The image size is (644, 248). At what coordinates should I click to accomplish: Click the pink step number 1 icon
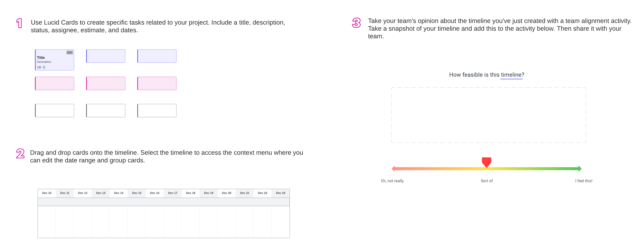(19, 23)
